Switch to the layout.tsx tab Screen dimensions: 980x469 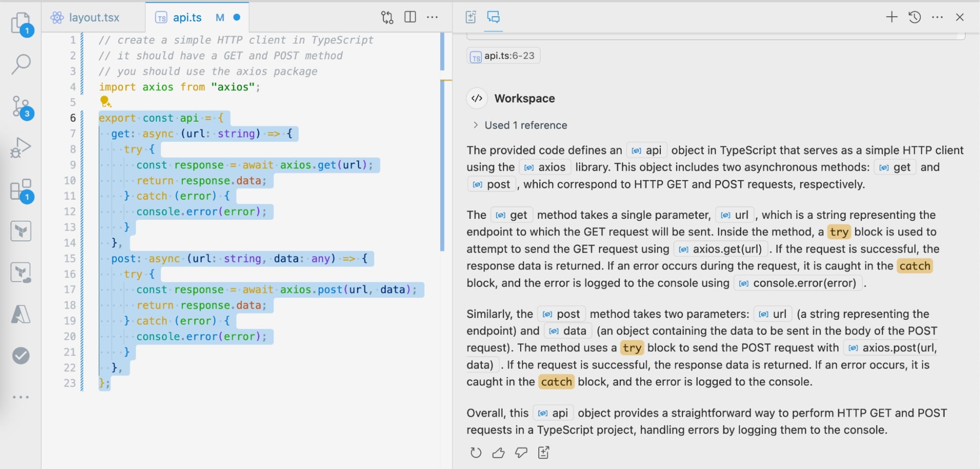tap(93, 18)
